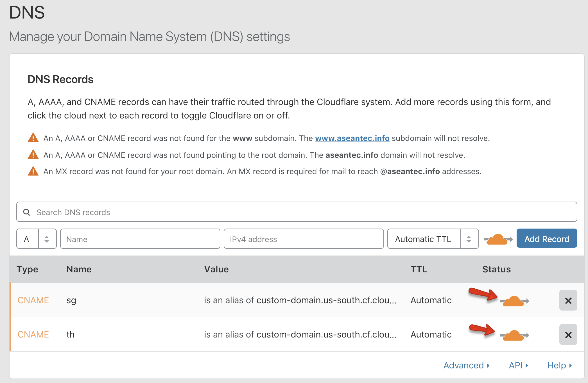Click warning icon for MX record message

pyautogui.click(x=33, y=171)
